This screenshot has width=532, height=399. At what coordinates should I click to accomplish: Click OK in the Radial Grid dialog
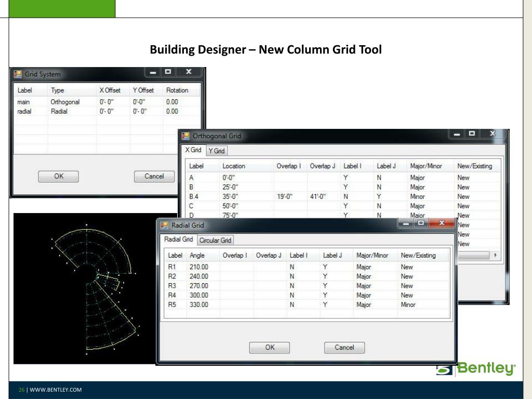tap(270, 348)
